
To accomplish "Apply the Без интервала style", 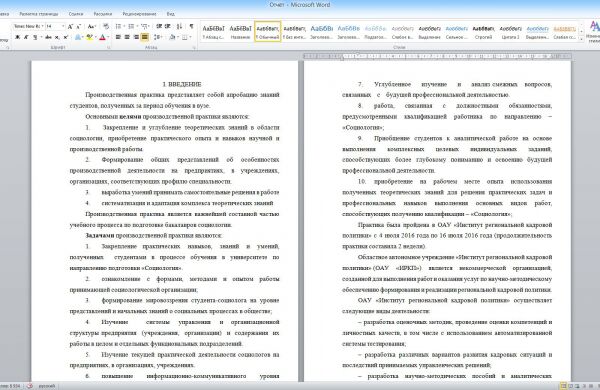I will 295,31.
